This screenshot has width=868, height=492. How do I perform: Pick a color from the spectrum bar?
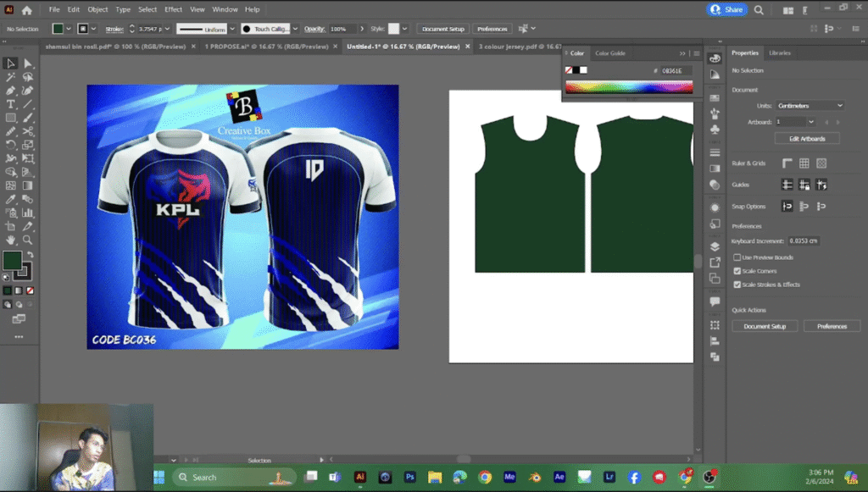point(629,86)
